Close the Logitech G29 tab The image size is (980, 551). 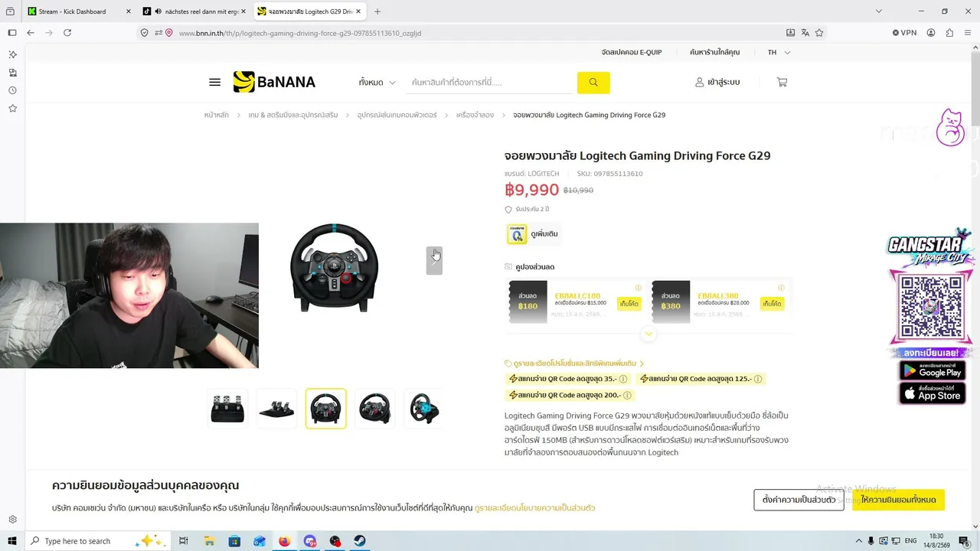[358, 11]
